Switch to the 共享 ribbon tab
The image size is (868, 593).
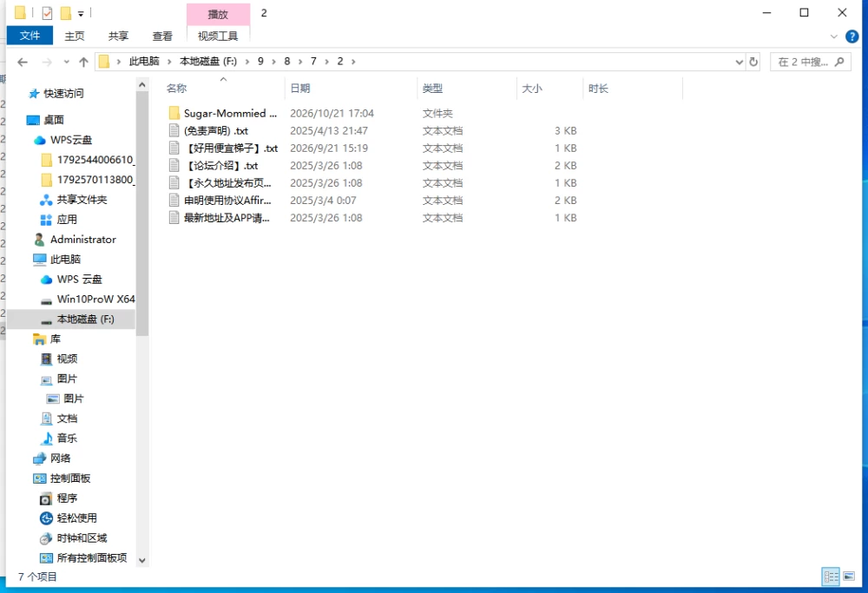coord(118,36)
